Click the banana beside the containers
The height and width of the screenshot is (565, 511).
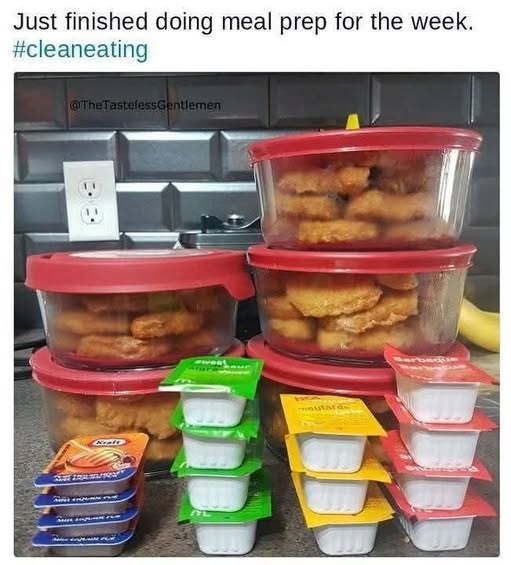coord(480,325)
